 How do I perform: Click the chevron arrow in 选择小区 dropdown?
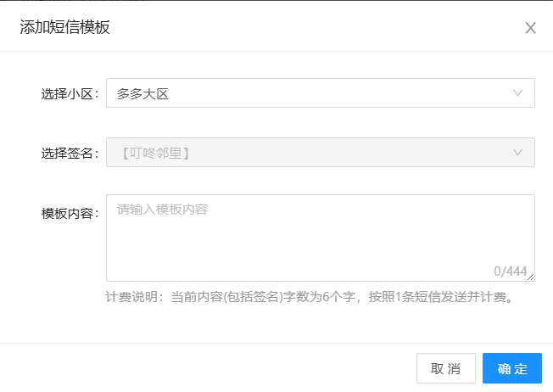click(x=517, y=93)
